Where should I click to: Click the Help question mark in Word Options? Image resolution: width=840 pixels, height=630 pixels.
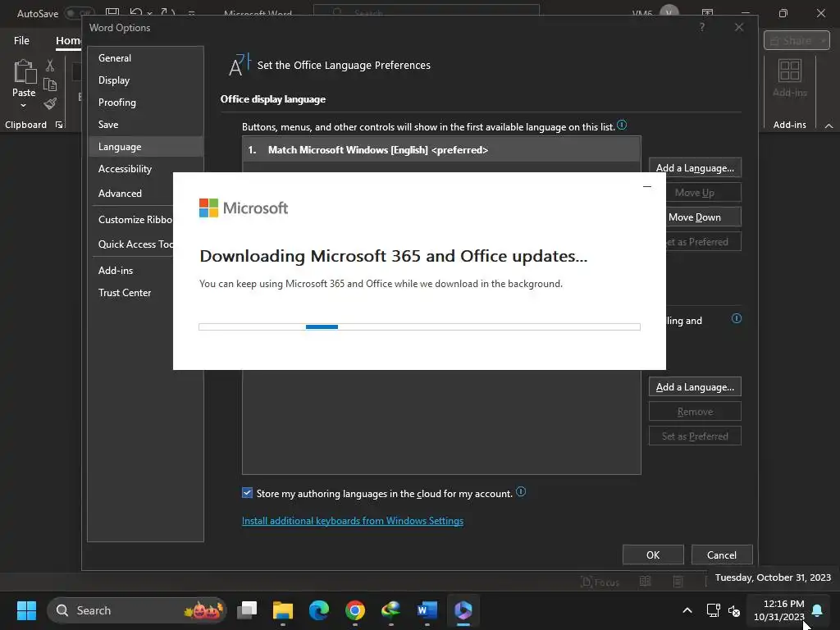[x=702, y=27]
